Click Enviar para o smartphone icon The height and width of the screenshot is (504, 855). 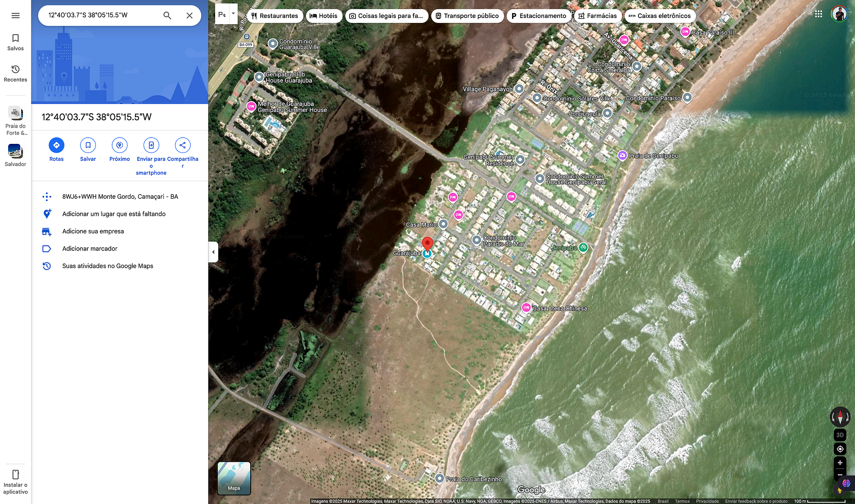151,145
